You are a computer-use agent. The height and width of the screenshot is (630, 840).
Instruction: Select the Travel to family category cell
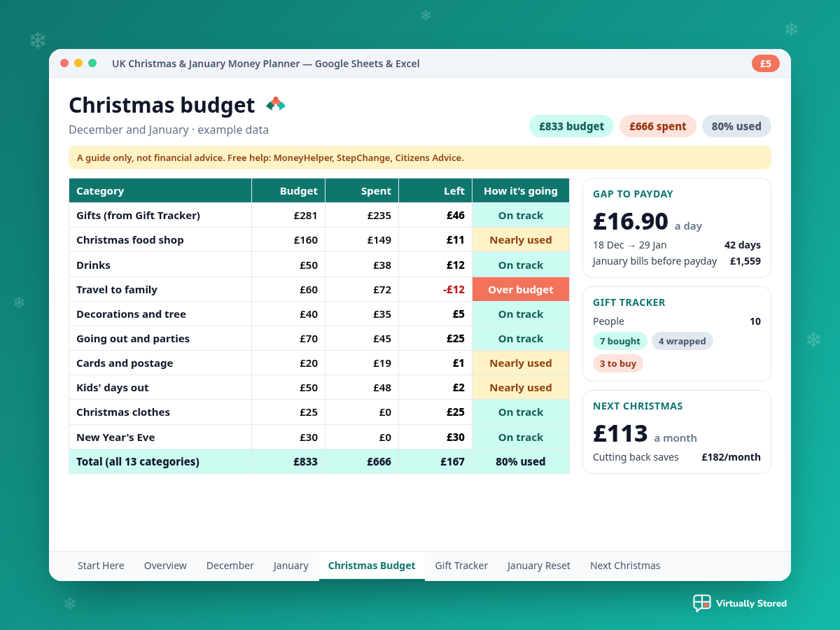pos(160,289)
